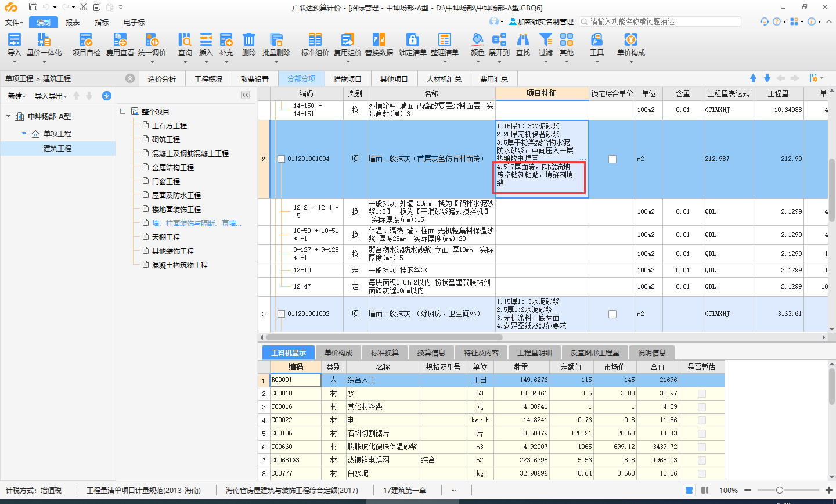Image resolution: width=836 pixels, height=504 pixels.
Task: Click 加密锁实名制管理 link
Action: (x=541, y=21)
